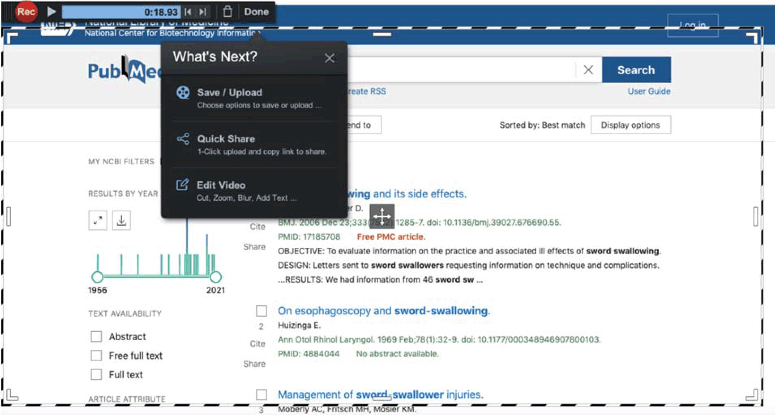
Task: Click the trash delete recording icon
Action: click(227, 11)
